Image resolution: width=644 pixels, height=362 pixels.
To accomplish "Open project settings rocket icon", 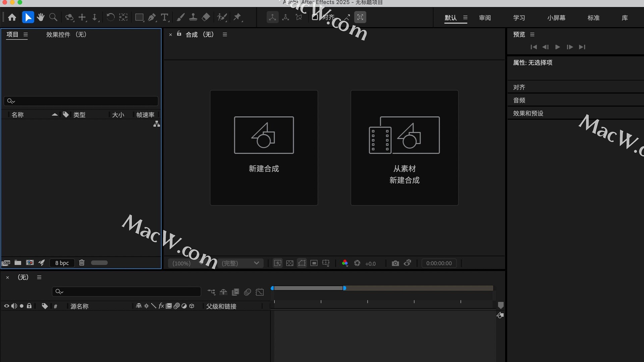I will pyautogui.click(x=42, y=263).
